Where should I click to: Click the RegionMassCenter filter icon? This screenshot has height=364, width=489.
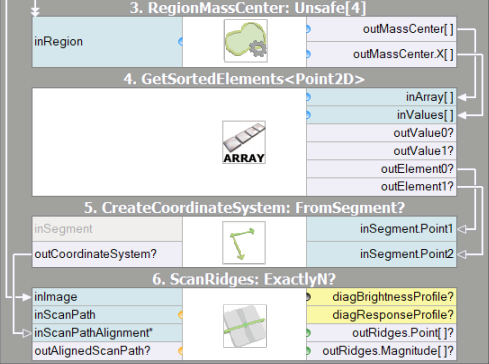(x=246, y=41)
